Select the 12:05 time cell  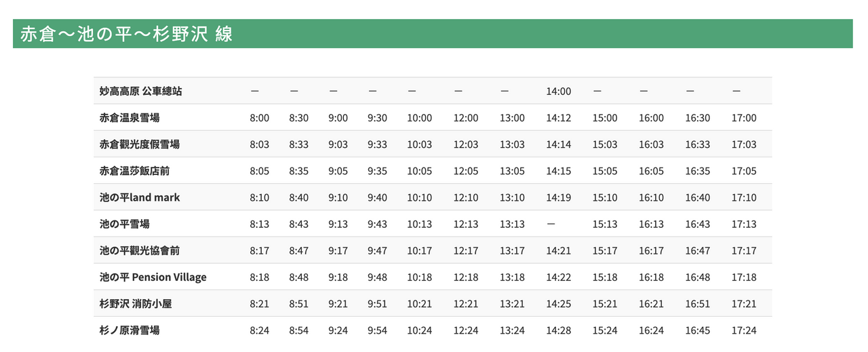pos(466,171)
